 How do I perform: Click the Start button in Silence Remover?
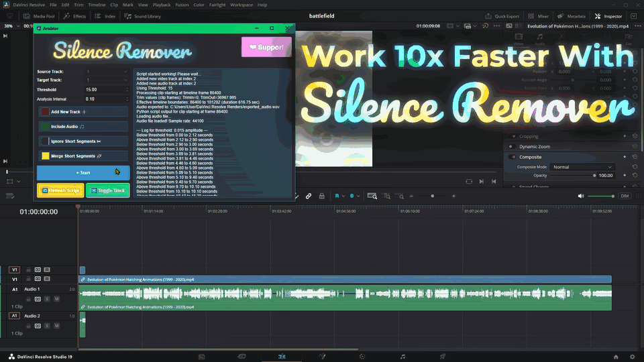(83, 173)
